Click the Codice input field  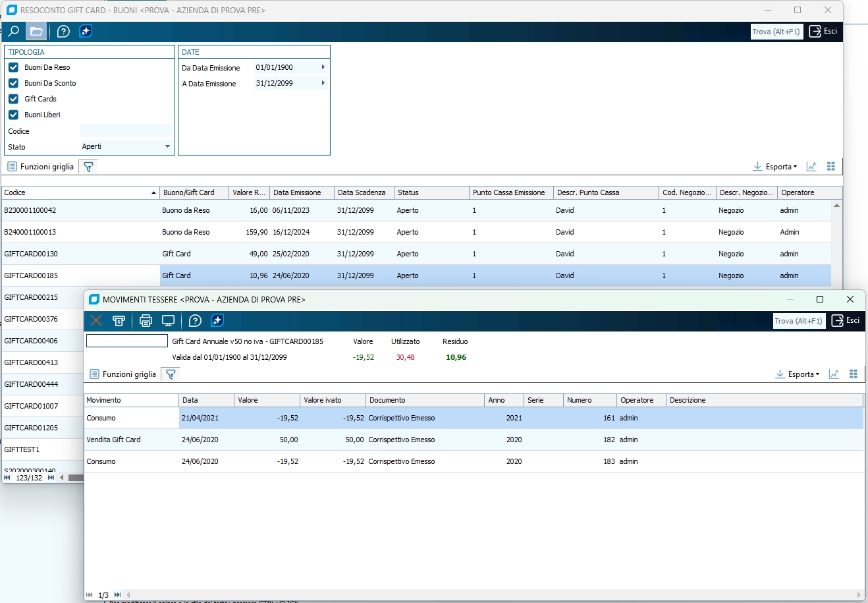point(125,131)
